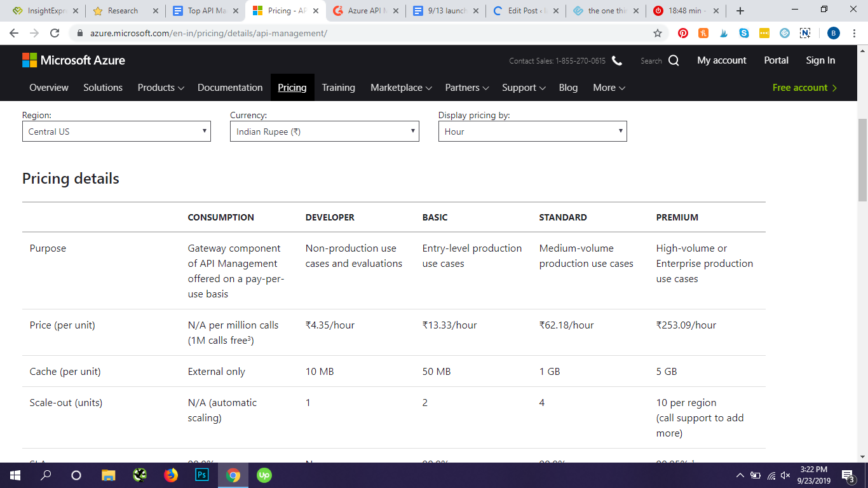Open the Display pricing by Hour dropdown
This screenshot has height=488, width=868.
[532, 132]
